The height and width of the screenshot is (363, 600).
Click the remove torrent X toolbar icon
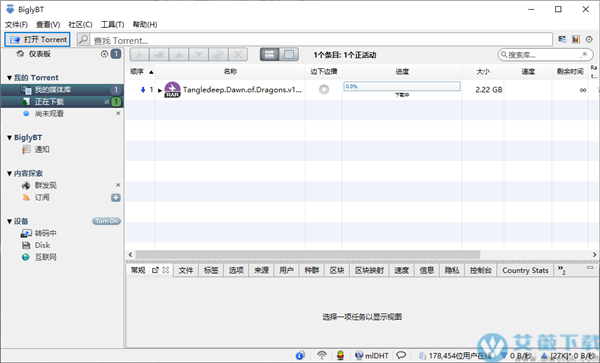coord(238,55)
